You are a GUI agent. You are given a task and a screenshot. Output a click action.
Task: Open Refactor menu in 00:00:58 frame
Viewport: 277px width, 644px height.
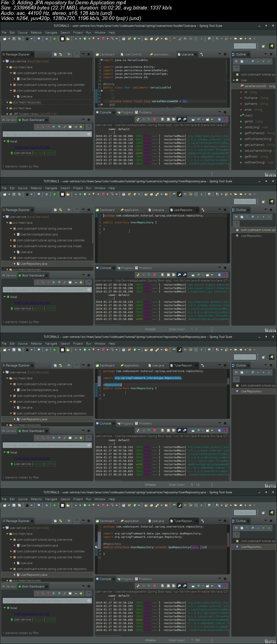click(36, 188)
